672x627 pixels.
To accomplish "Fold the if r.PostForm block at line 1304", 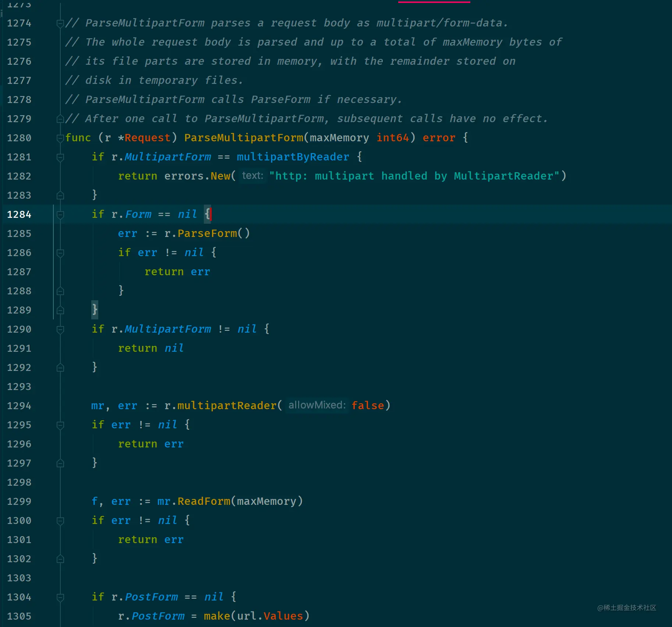I will [60, 598].
